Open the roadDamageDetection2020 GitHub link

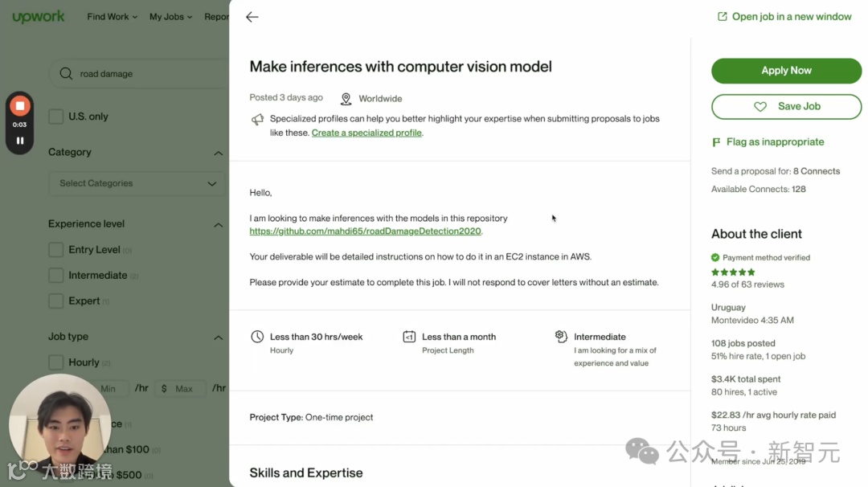[365, 231]
